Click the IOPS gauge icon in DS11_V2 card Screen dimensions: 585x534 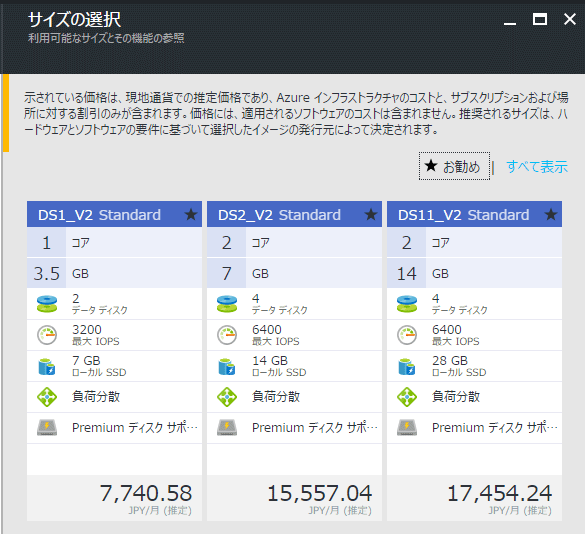(407, 335)
